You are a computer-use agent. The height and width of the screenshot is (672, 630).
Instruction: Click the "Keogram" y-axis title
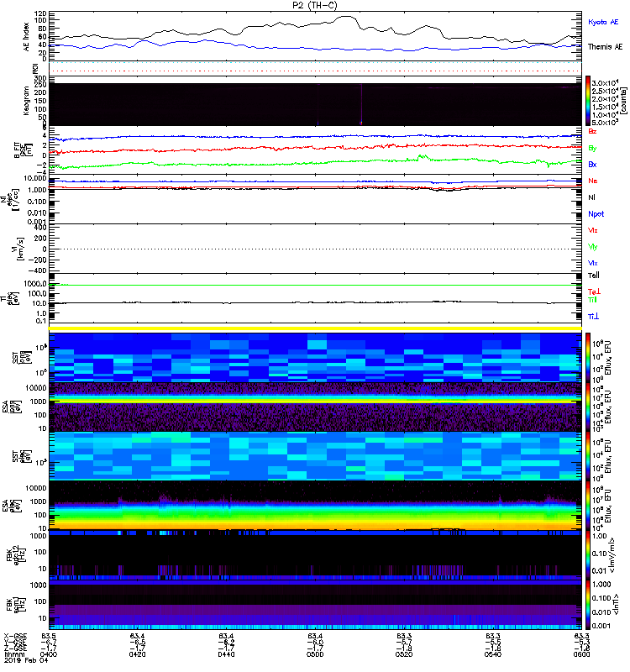[x=27, y=101]
